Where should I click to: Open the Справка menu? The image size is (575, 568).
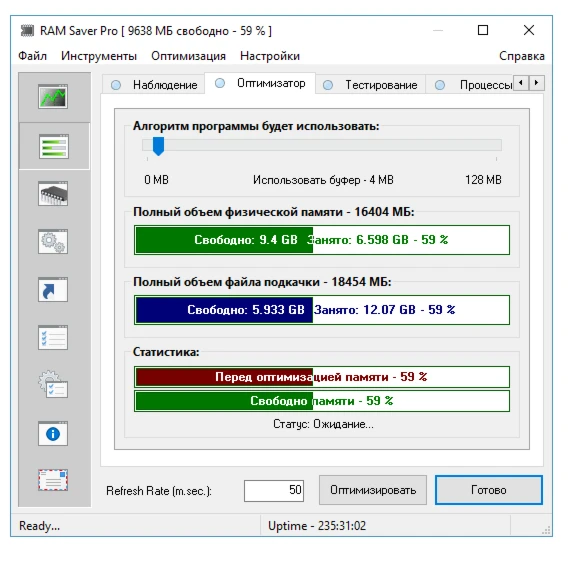point(521,56)
